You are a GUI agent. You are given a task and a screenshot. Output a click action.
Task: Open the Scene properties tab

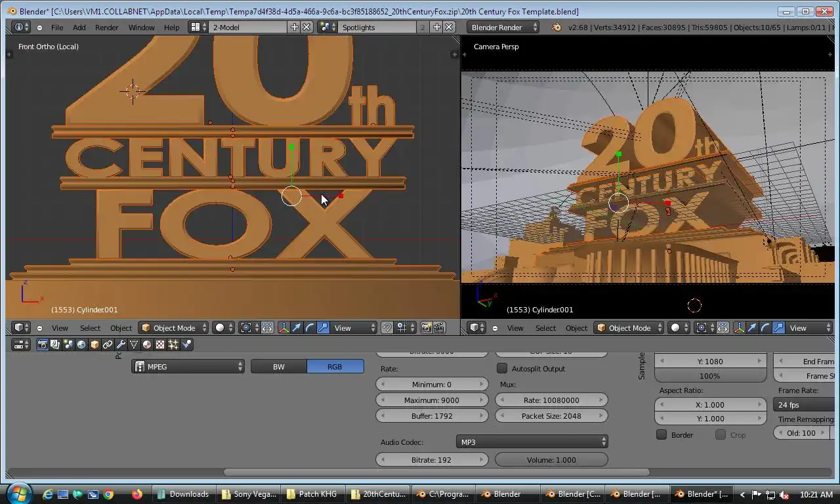click(x=68, y=345)
